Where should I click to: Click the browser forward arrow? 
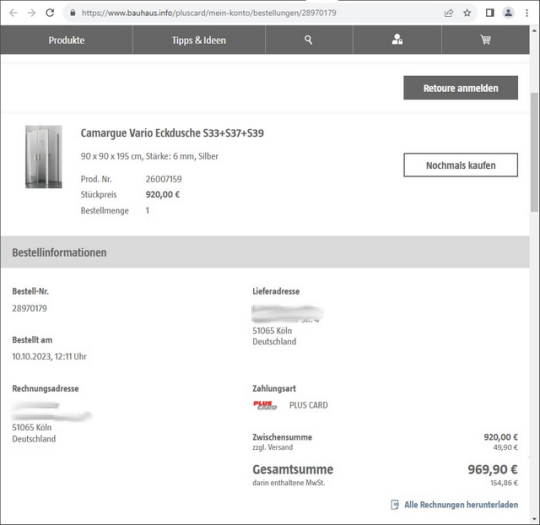coord(32,13)
